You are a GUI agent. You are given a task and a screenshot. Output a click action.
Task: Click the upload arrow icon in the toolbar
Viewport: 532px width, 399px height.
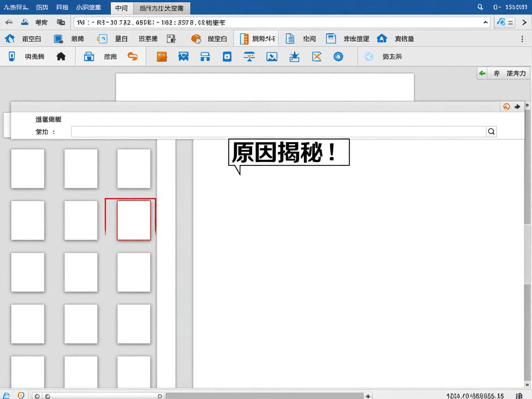coord(294,56)
